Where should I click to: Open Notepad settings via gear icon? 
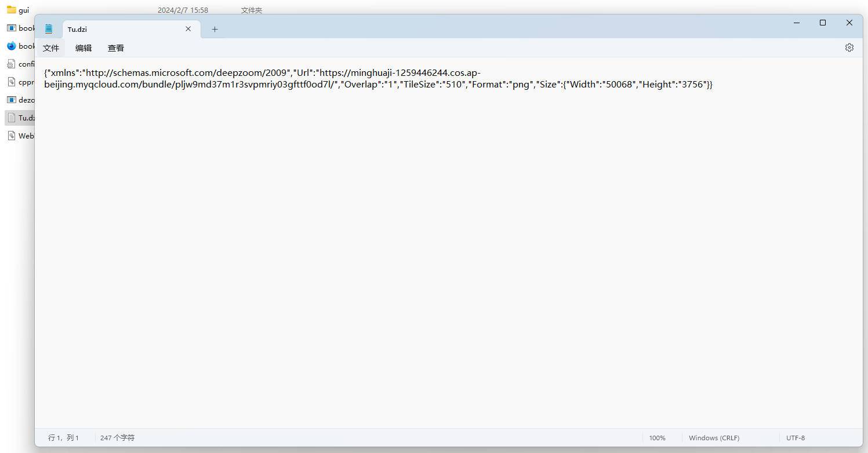pos(849,48)
